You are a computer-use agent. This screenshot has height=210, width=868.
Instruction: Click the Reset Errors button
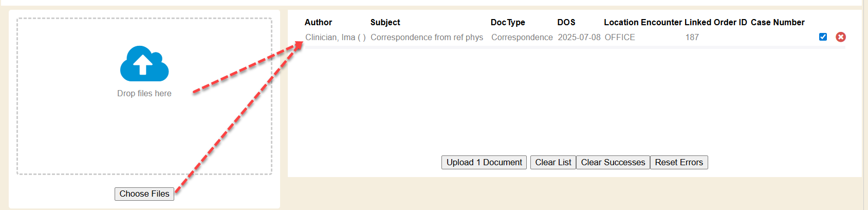pos(678,163)
